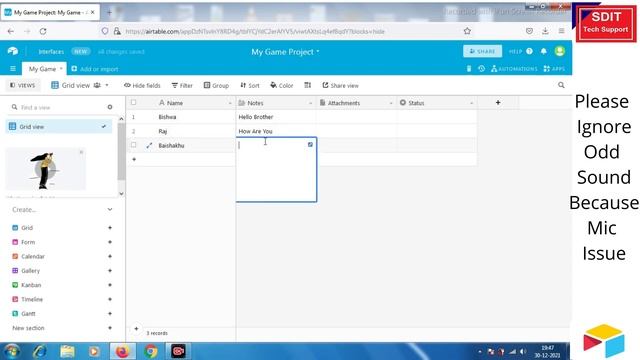640x360 pixels.
Task: Add a Kanban view with plus
Action: [110, 285]
